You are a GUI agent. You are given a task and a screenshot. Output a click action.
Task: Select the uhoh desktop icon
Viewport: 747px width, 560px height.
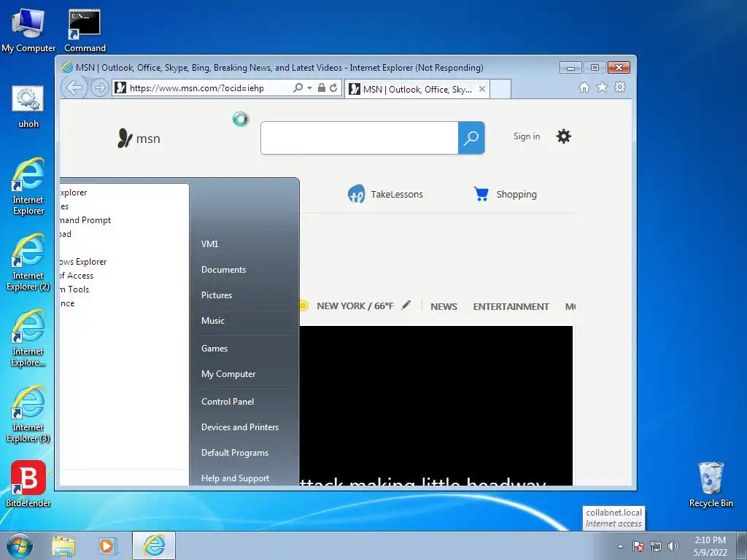click(x=28, y=106)
